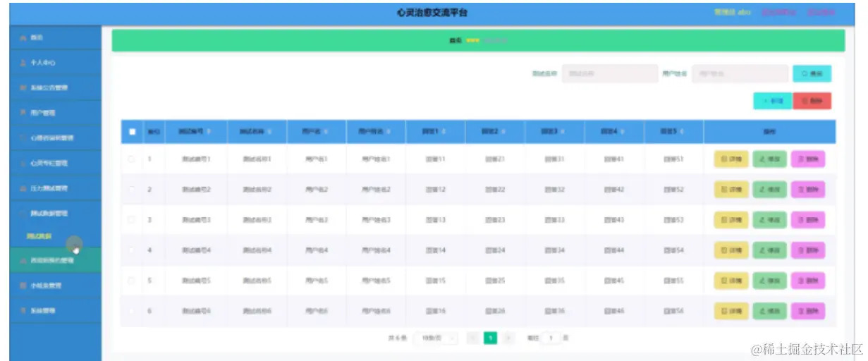Viewport: 868px width, 361px height.
Task: Sort by the 回答4 column arrows
Action: (621, 131)
